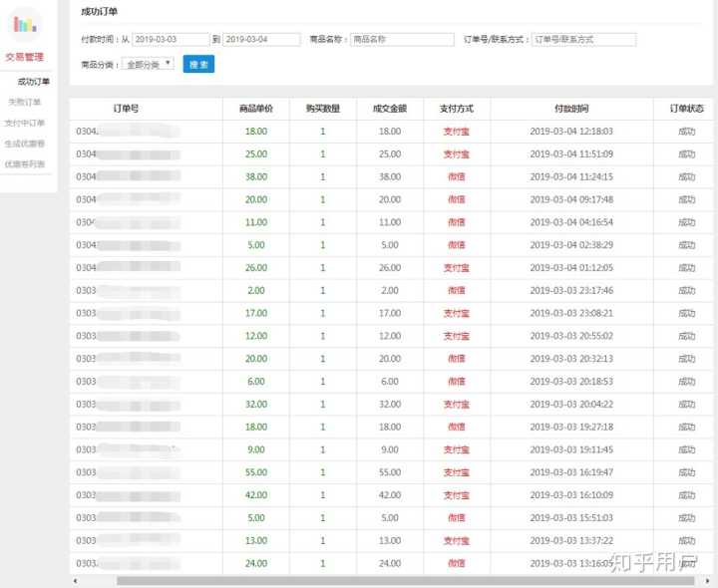Select payment time 2019-03-03 23:08:21
This screenshot has width=718, height=588.
pyautogui.click(x=571, y=313)
